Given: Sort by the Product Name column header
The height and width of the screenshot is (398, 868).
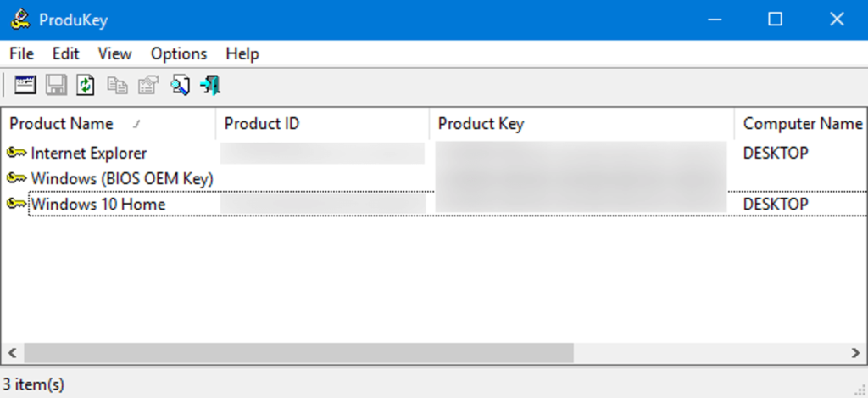Looking at the screenshot, I should (61, 124).
